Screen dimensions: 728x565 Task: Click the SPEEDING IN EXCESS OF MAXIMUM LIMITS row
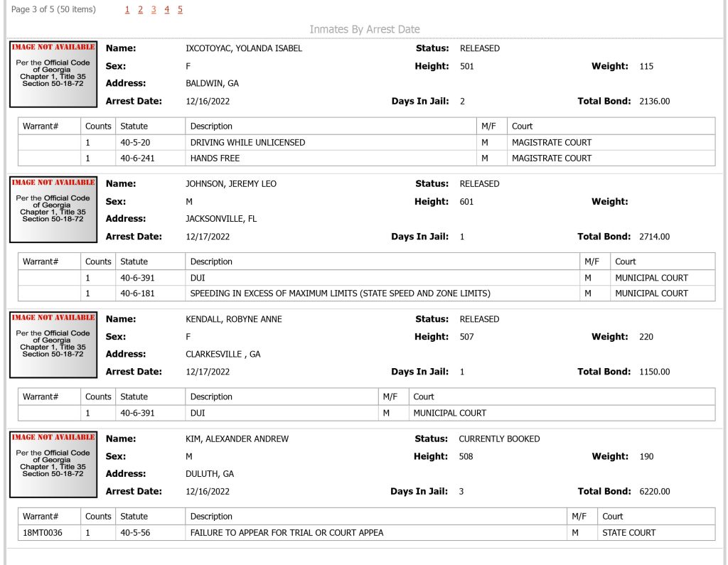(x=366, y=294)
